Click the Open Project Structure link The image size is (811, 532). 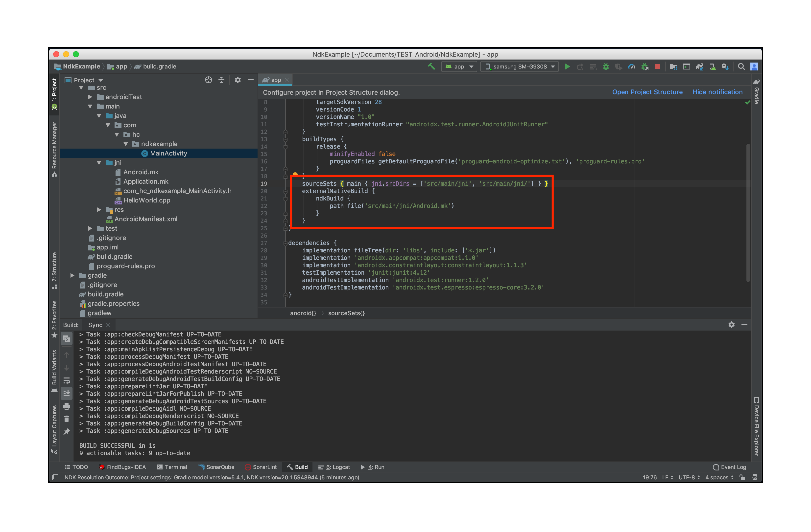(x=647, y=92)
